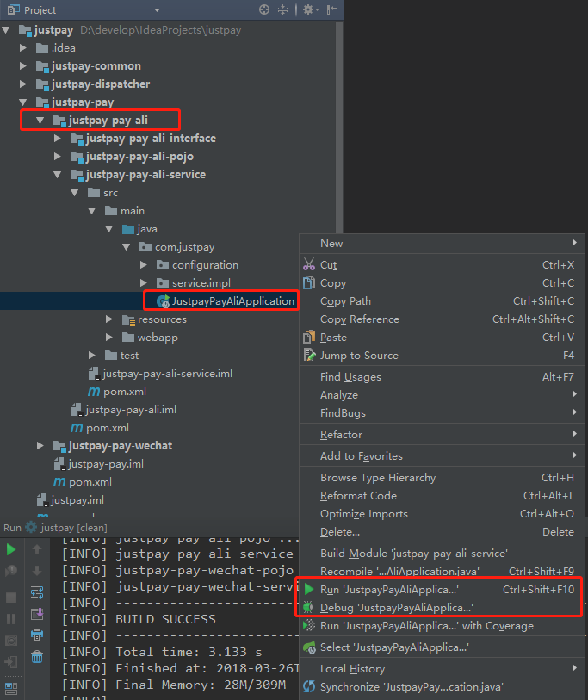
Task: Expand the justpay-pay-ali-interface module
Action: tap(58, 139)
